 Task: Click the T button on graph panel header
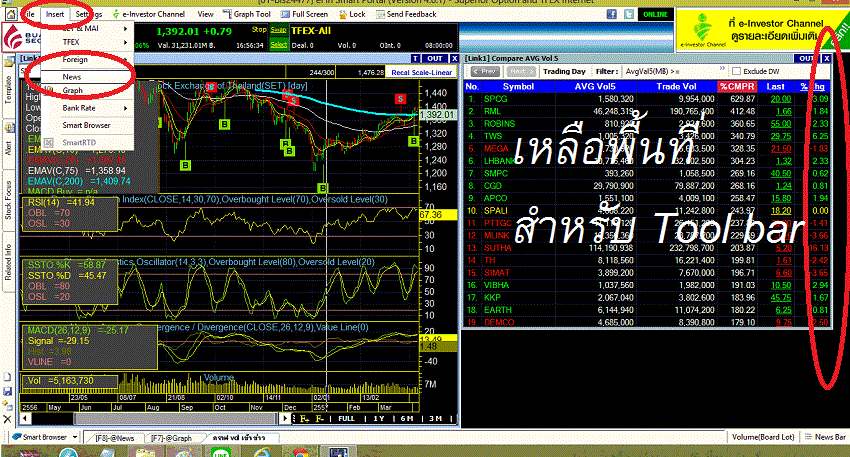tap(415, 59)
